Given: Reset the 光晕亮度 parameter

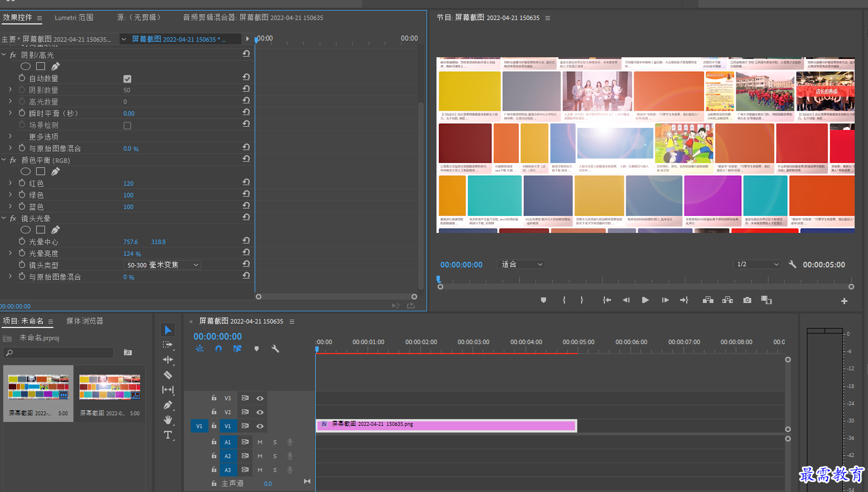Looking at the screenshot, I should point(246,252).
